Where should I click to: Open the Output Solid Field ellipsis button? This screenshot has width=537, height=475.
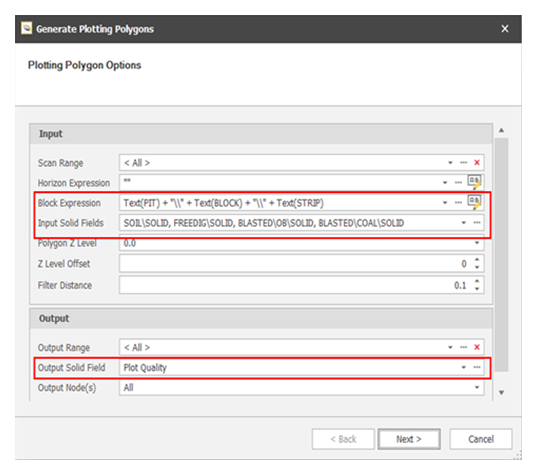coord(477,367)
